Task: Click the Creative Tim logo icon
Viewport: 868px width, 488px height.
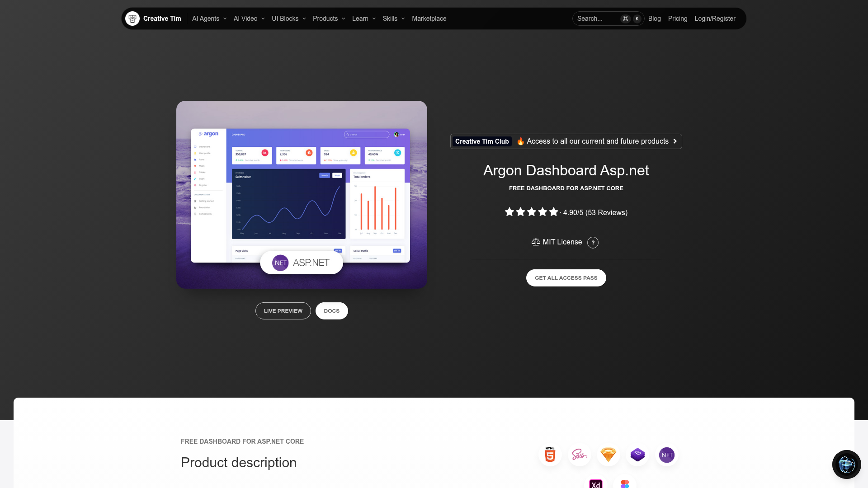Action: point(132,19)
